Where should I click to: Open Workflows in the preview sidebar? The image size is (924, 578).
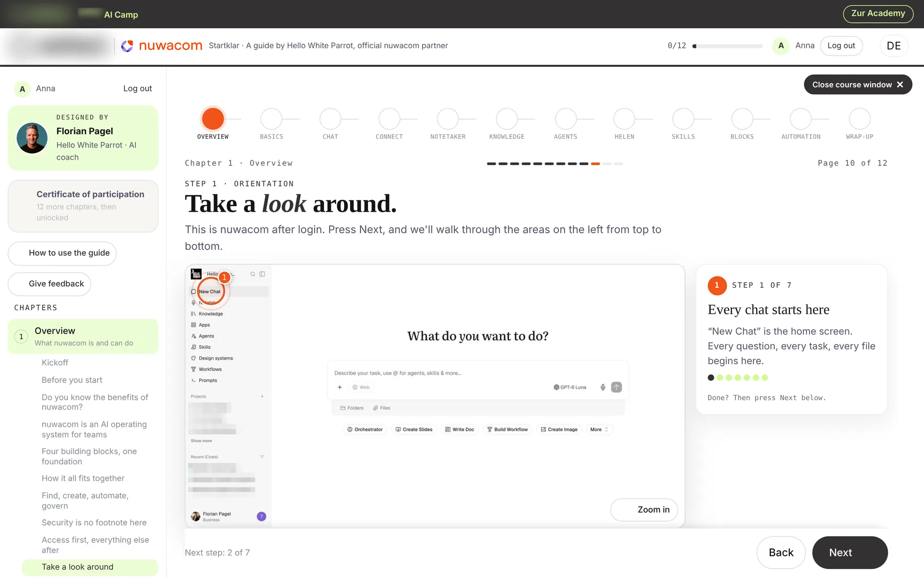(206, 369)
